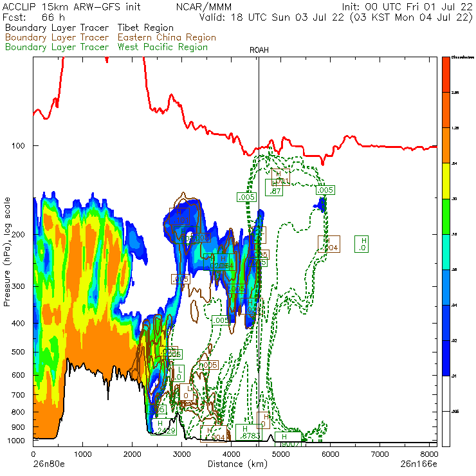Image resolution: width=476 pixels, height=476 pixels.
Task: Click the 200 hPa pressure axis tick
Action: click(18, 235)
